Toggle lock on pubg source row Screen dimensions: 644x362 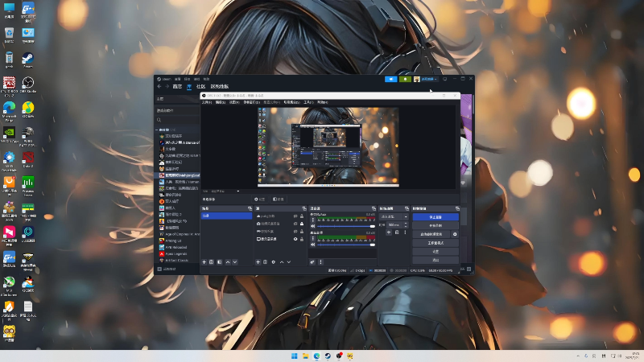302,216
